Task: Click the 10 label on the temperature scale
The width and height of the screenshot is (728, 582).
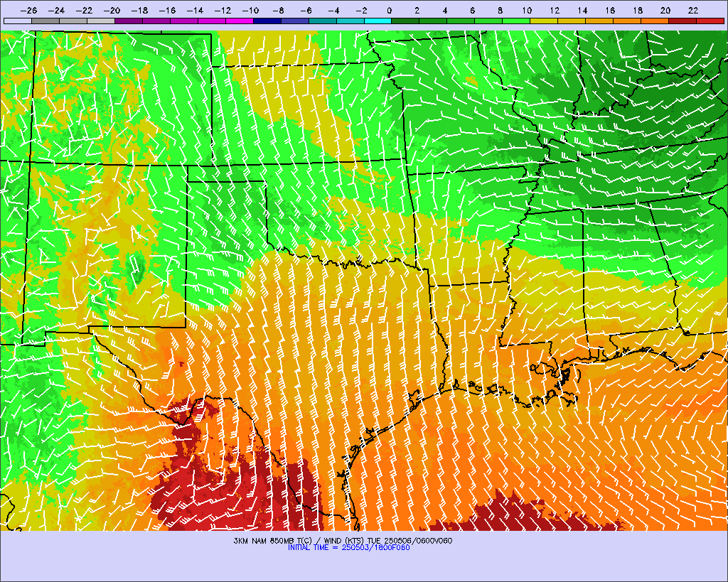Action: pos(527,10)
